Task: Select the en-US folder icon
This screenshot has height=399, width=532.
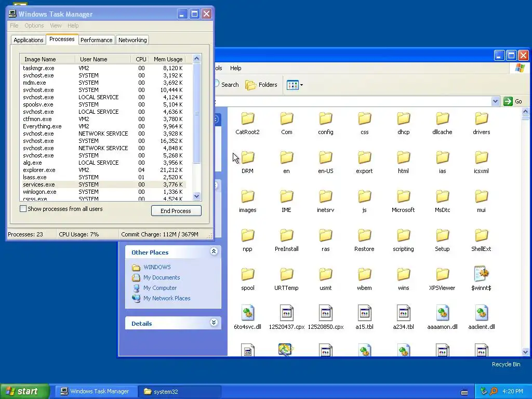Action: (x=326, y=158)
